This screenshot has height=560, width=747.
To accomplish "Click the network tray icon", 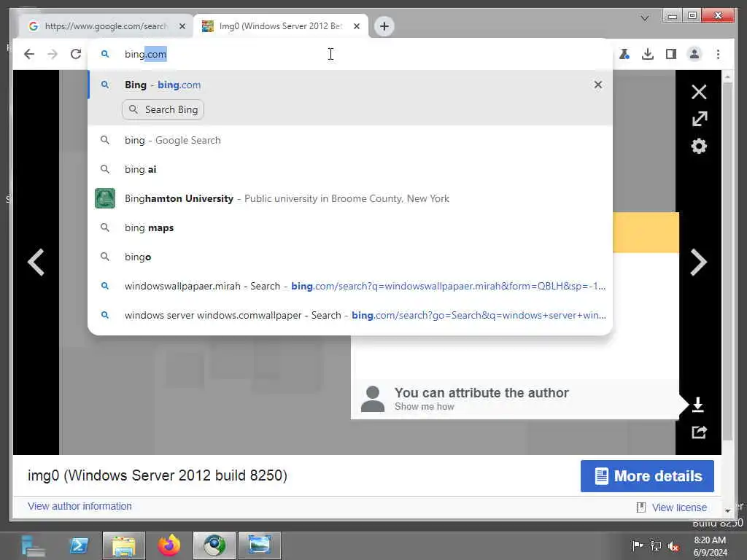I will [656, 545].
